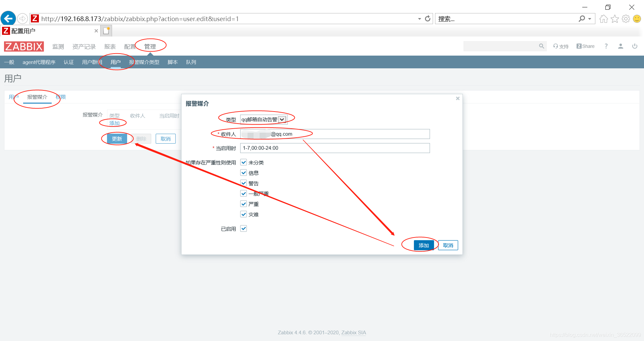Refresh the page with the reload icon
The width and height of the screenshot is (644, 341).
(x=428, y=18)
